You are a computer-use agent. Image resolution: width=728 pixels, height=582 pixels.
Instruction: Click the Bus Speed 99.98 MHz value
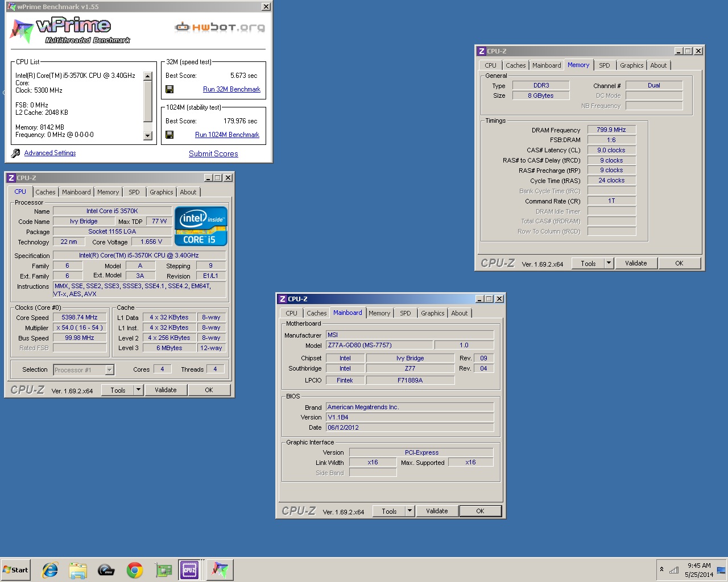(80, 338)
